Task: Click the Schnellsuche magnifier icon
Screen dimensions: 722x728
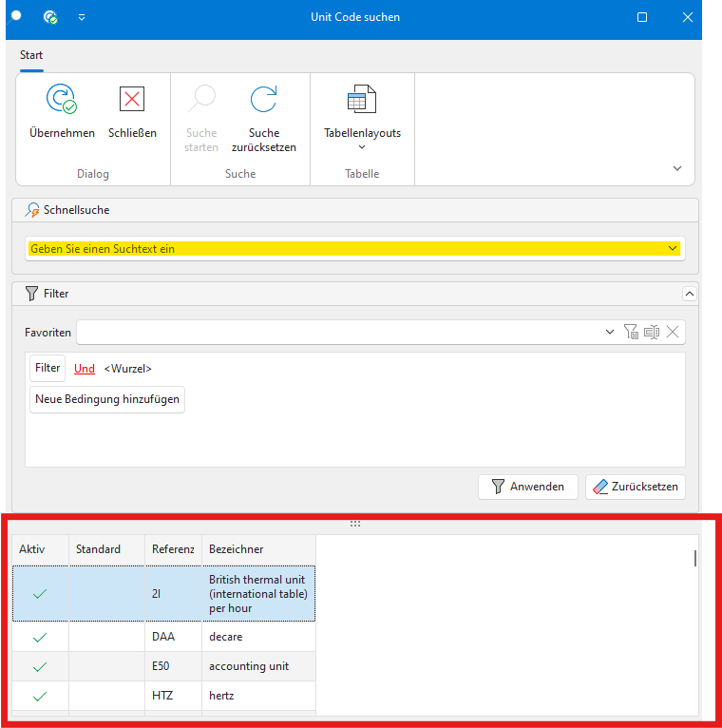Action: point(32,210)
